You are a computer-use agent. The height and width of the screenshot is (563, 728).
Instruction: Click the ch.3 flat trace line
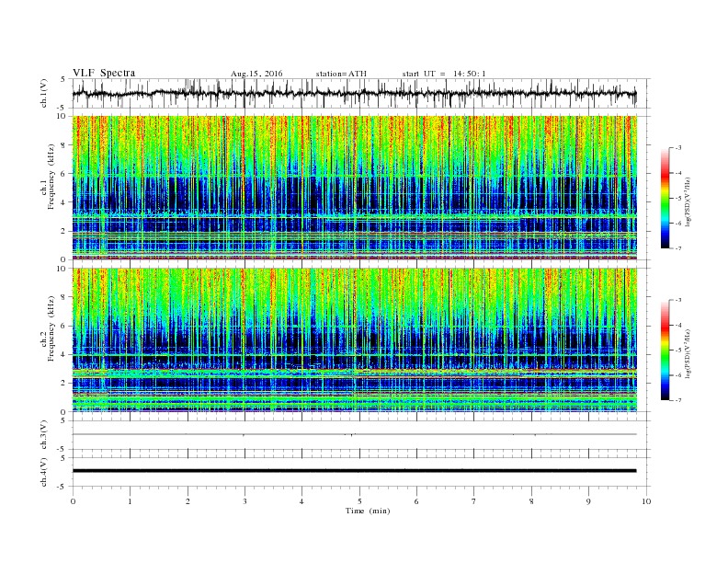354,434
